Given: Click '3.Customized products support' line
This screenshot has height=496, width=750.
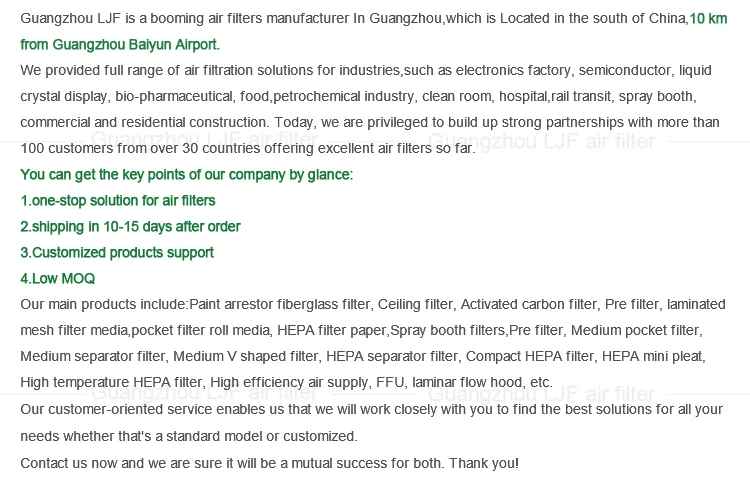Looking at the screenshot, I should (x=117, y=253).
